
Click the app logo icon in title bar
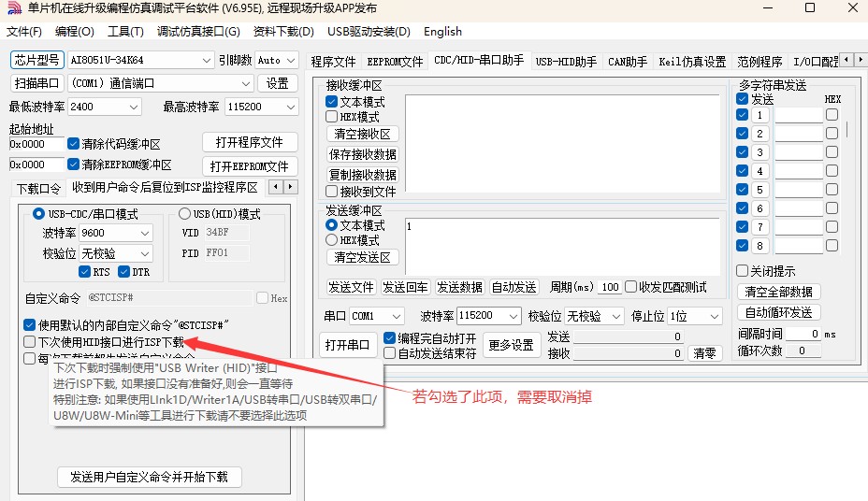(14, 8)
